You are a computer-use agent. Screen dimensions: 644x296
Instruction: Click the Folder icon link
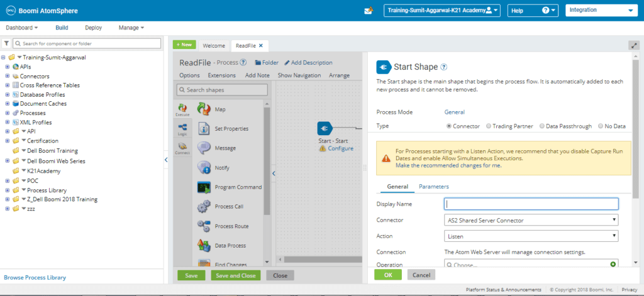[267, 63]
